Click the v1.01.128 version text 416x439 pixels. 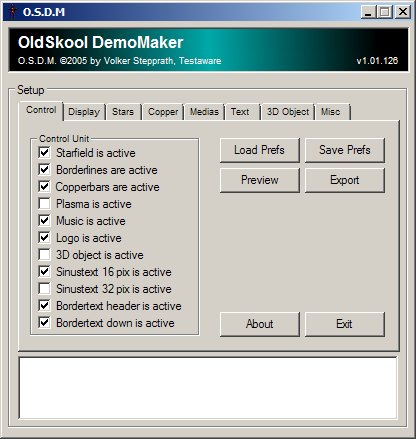pos(377,61)
